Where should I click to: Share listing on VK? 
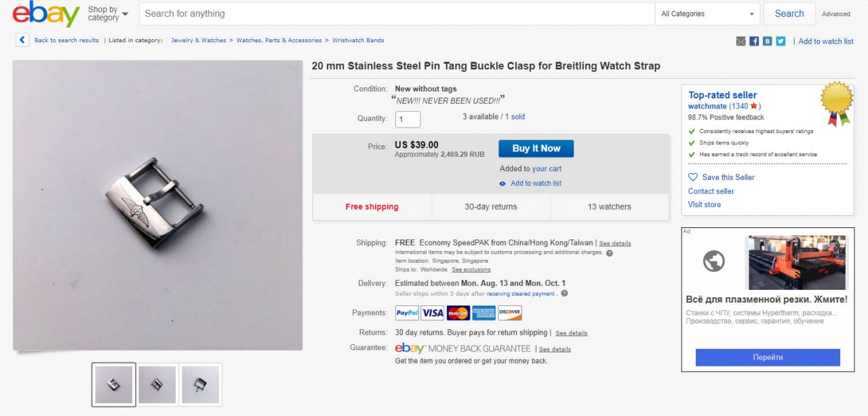click(x=767, y=41)
